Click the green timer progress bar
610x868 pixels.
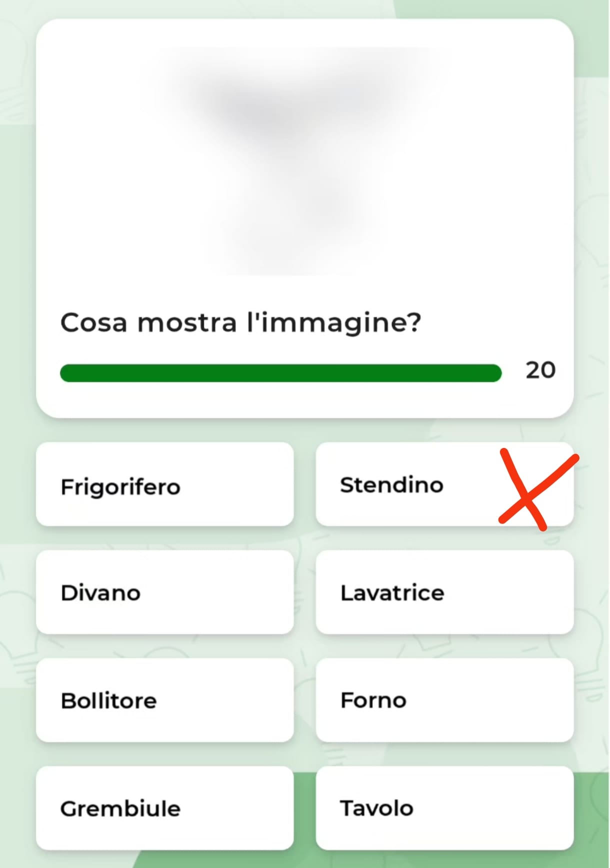coord(280,373)
